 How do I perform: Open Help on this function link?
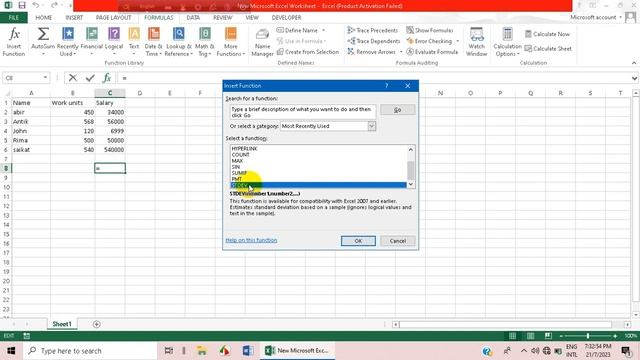tap(251, 240)
